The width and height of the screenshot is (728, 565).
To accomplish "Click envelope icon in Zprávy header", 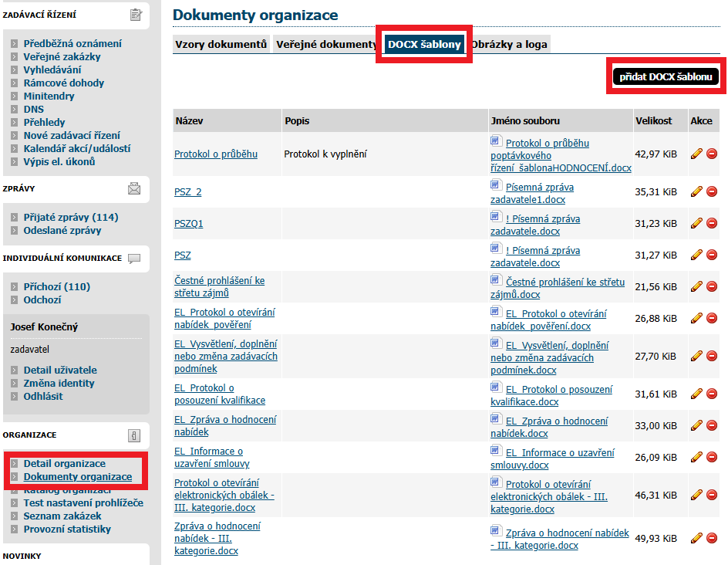I will pos(134,188).
